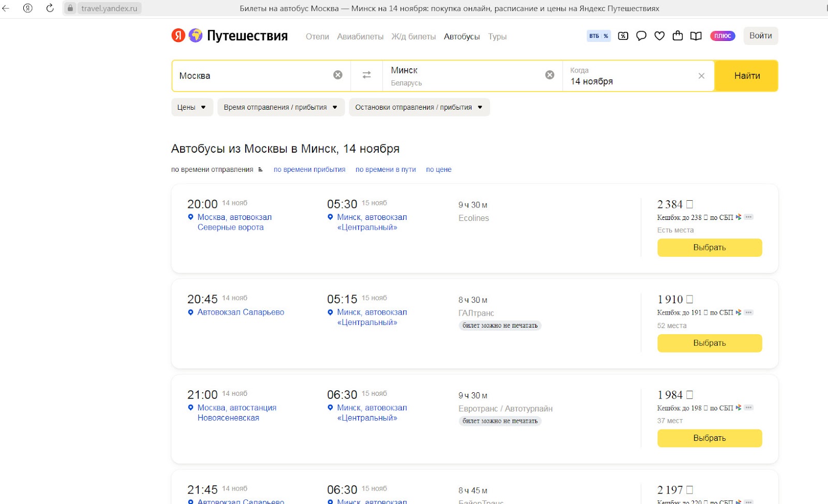Screen dimensions: 828x504
Task: Click the yellow Найти search button
Action: click(x=747, y=76)
